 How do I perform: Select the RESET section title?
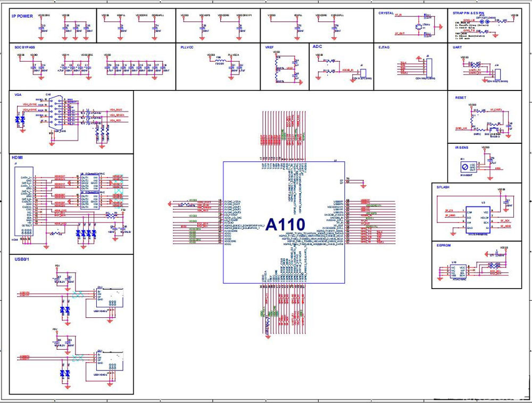tap(461, 97)
